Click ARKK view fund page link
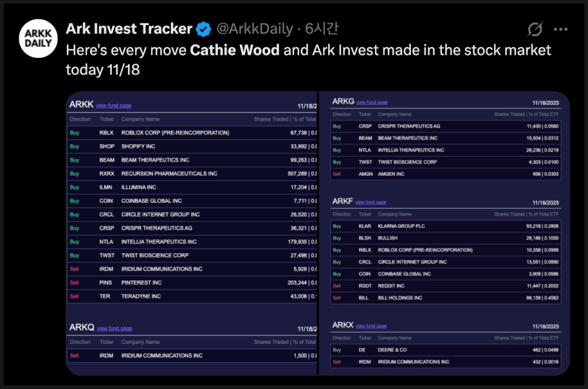Viewport: 588px width, 389px height. [x=113, y=106]
